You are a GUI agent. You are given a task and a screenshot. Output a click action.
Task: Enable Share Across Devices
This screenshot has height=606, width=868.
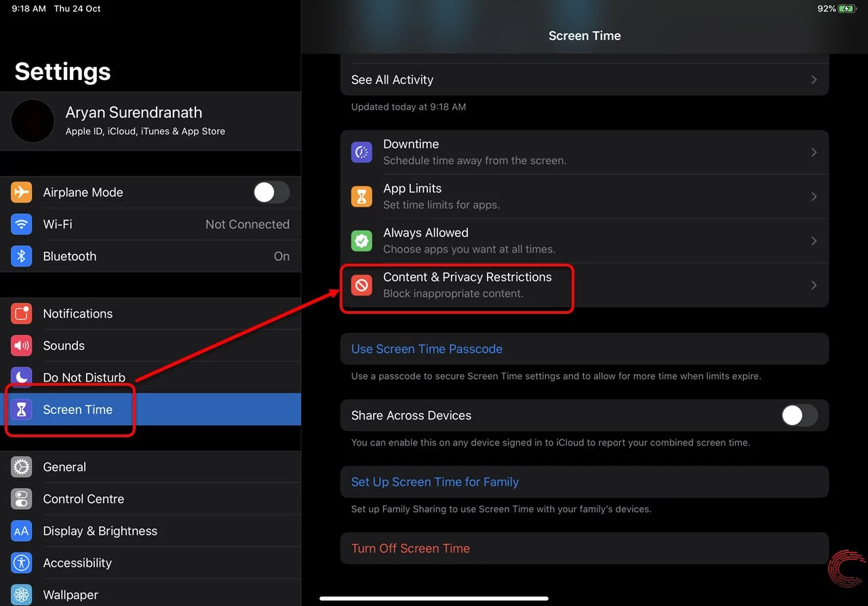(800, 416)
